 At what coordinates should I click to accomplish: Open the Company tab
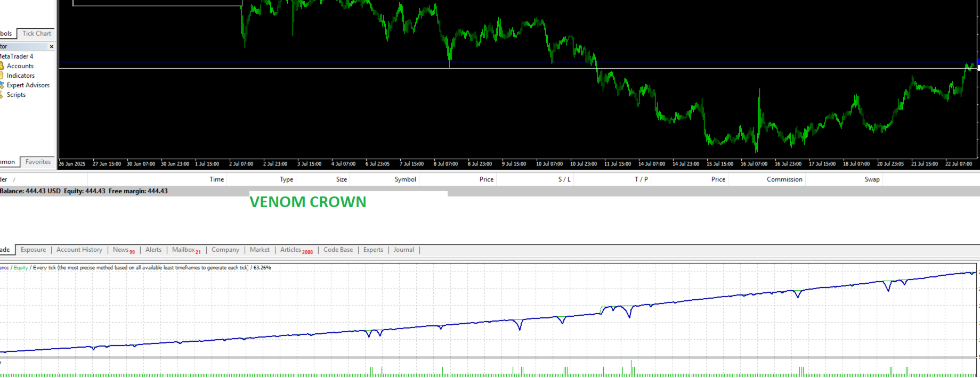point(225,250)
